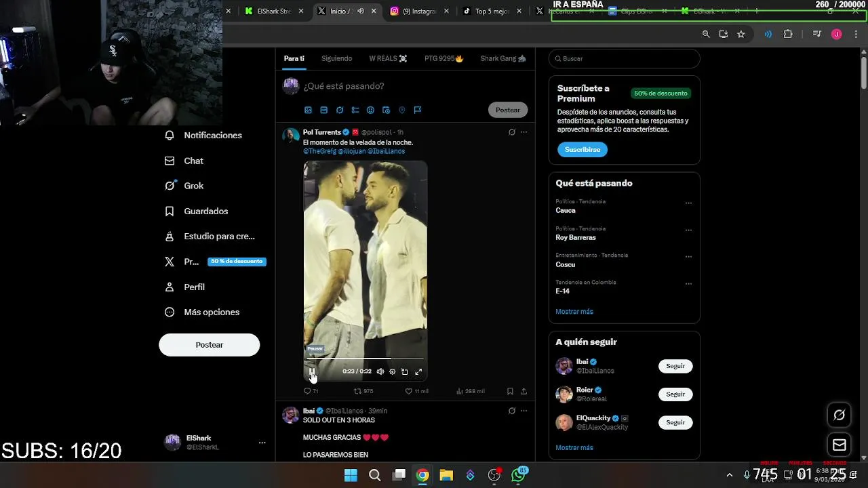
Task: Switch to the Shark Gang tab
Action: tap(502, 59)
